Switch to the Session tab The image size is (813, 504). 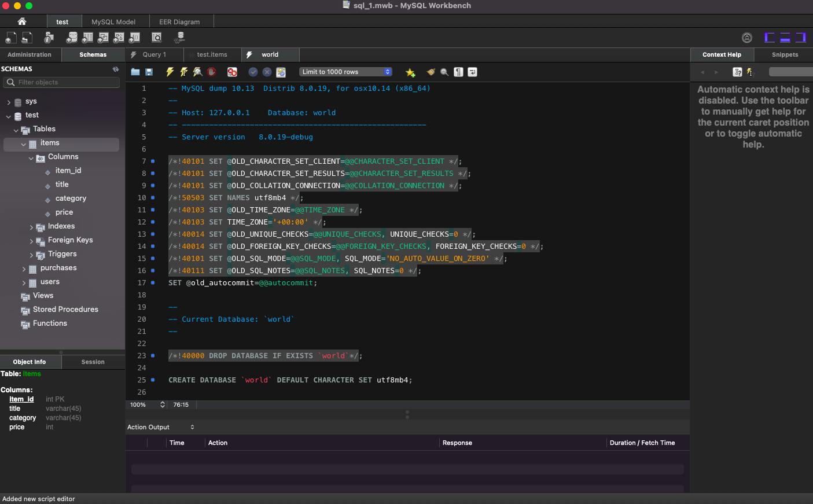click(93, 362)
